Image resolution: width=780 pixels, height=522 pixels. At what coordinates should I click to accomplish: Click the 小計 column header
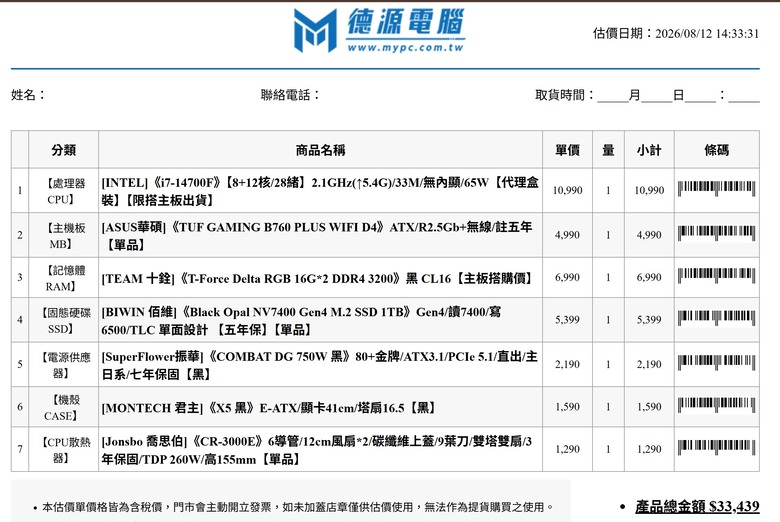click(649, 150)
